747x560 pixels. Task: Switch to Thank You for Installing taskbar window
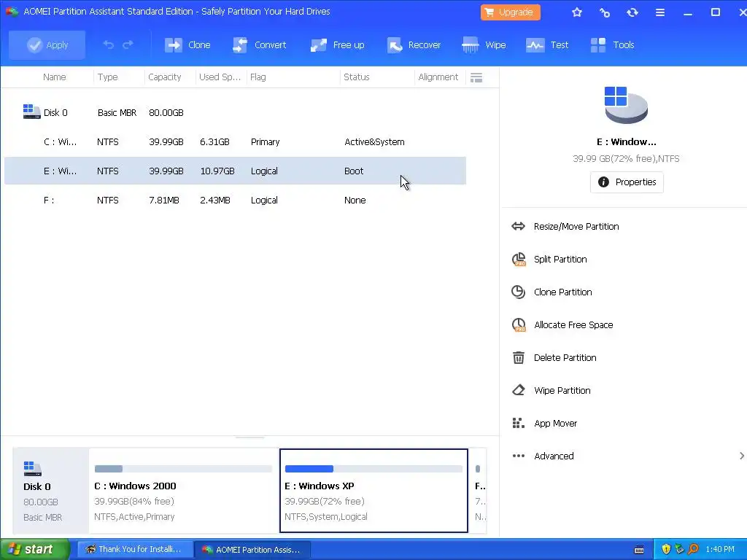click(x=135, y=550)
